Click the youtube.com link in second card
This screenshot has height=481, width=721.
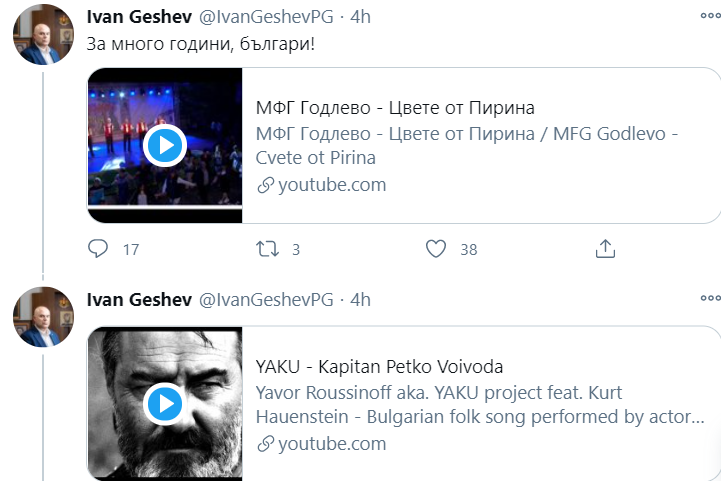[x=331, y=443]
